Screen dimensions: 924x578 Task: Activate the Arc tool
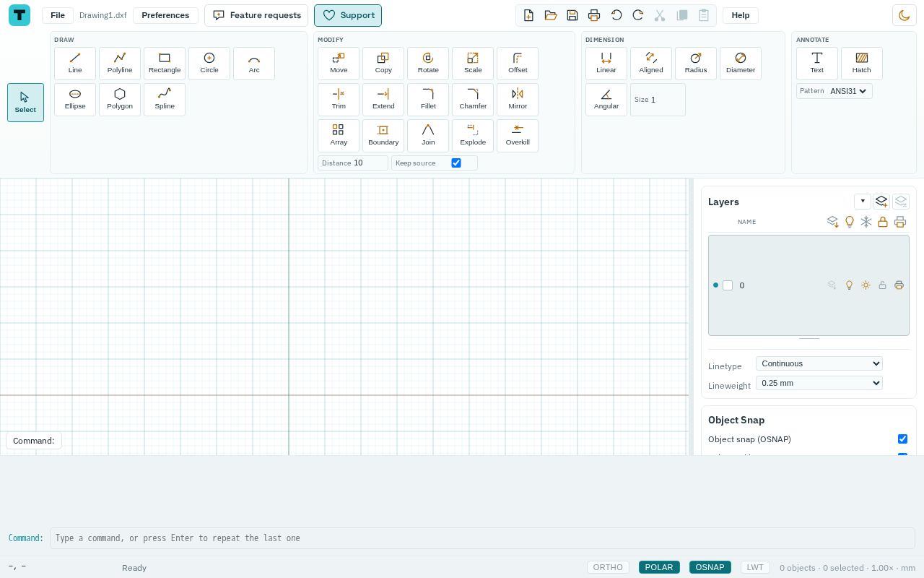(x=254, y=64)
